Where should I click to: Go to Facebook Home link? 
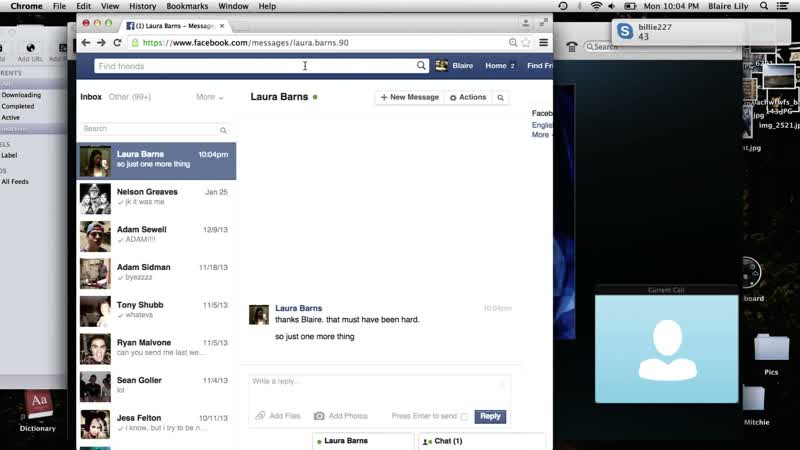[x=496, y=66]
